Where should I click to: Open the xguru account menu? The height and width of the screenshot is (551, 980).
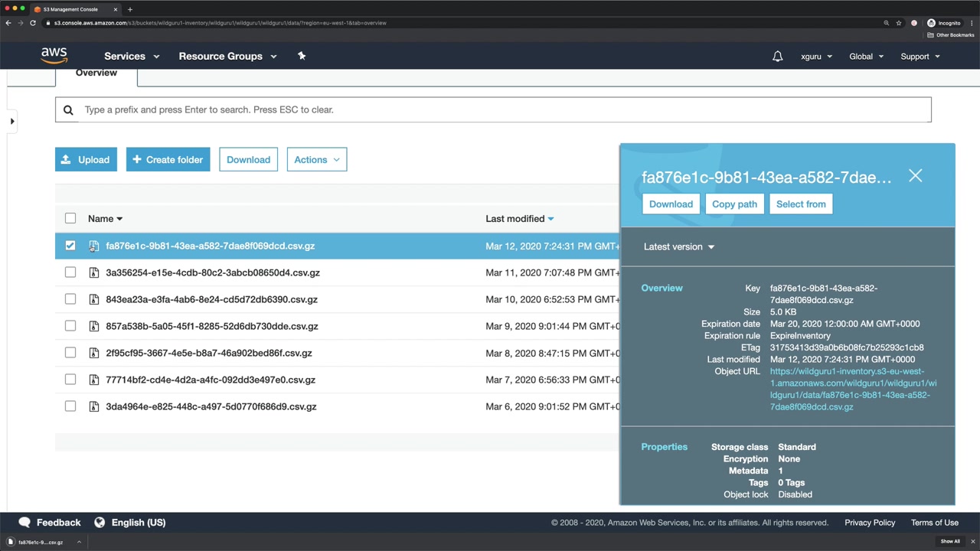(816, 57)
